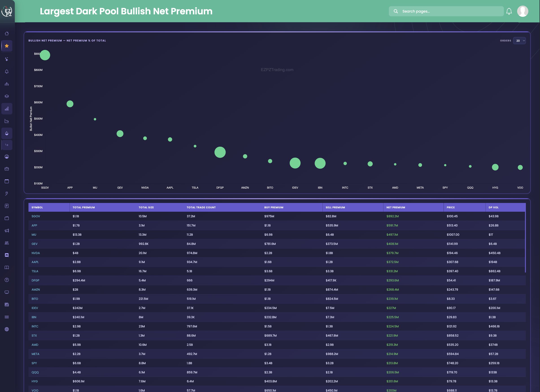Screen dimensions: 540x392
Task: Open the megaphone announcements icon
Action: pos(7,231)
